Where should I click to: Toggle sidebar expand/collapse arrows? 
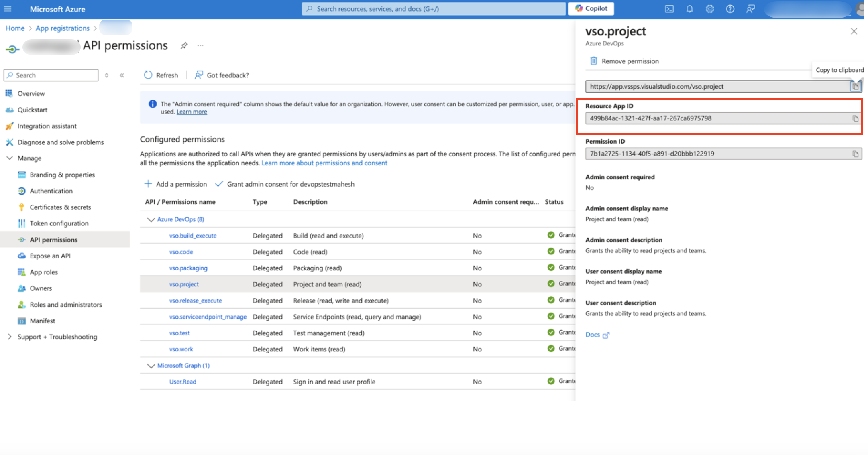point(106,75)
